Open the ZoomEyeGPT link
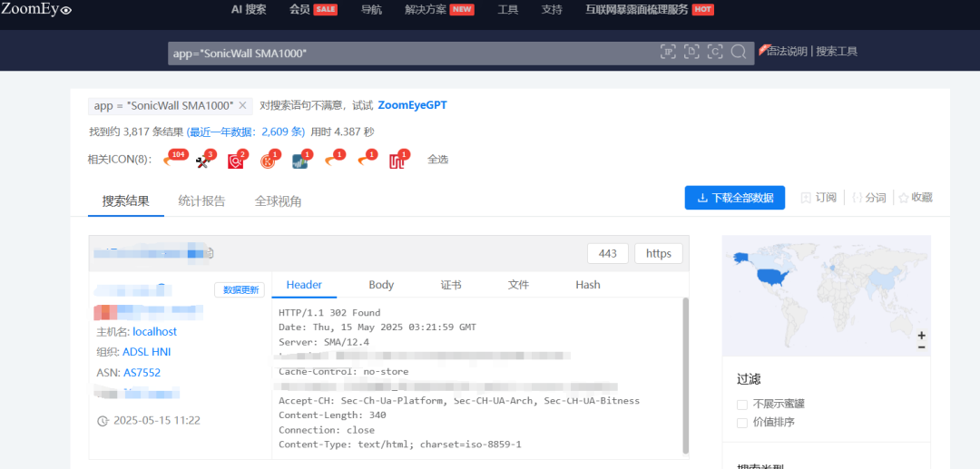This screenshot has width=980, height=469. [413, 105]
